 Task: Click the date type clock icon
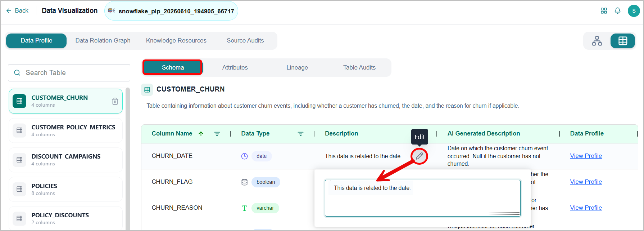(244, 156)
